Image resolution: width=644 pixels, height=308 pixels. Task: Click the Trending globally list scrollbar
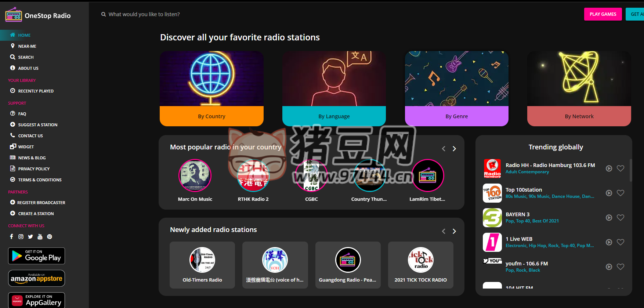coord(631,170)
